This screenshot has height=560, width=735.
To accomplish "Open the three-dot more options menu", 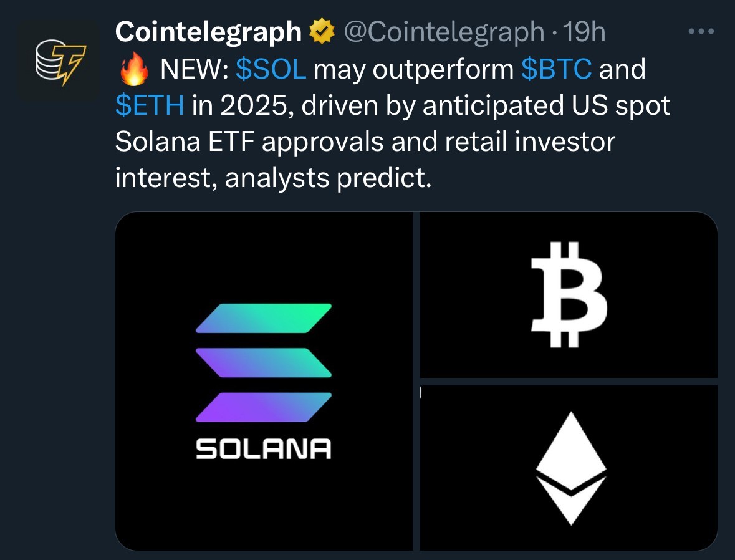I will coord(700,31).
